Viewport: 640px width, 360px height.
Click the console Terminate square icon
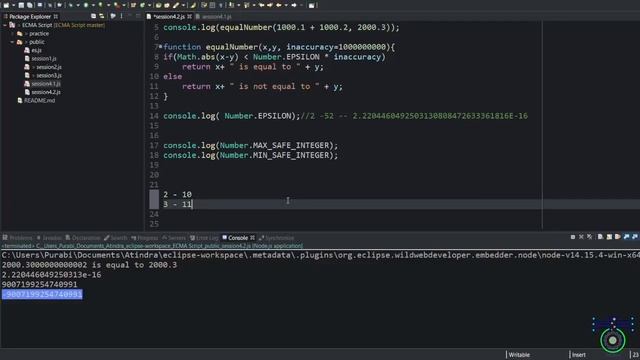(573, 237)
